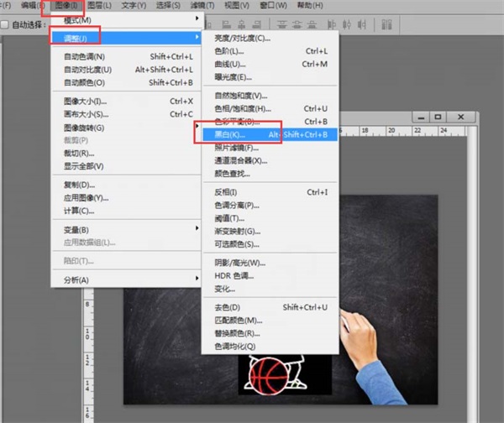Choose 自然饱和度(V)... adjustment

click(x=270, y=96)
